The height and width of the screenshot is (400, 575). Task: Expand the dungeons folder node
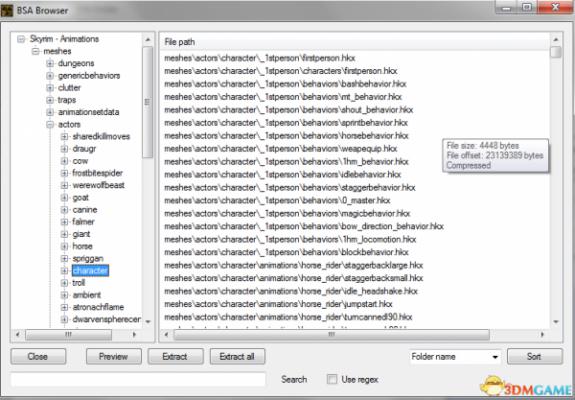tap(50, 63)
